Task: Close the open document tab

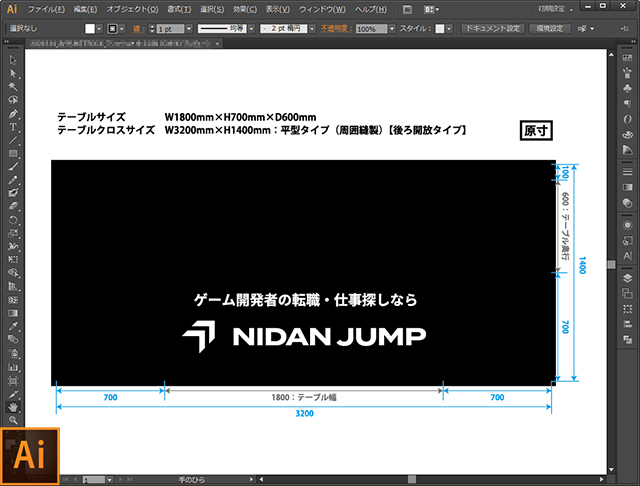Action: (218, 43)
